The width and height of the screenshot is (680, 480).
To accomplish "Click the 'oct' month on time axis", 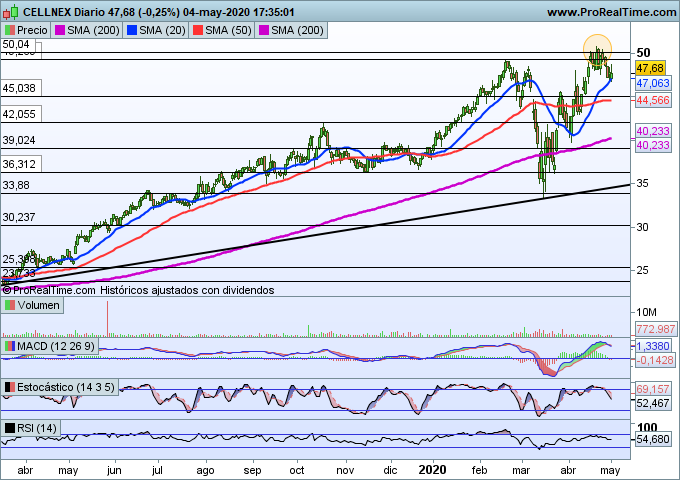I will [x=297, y=471].
